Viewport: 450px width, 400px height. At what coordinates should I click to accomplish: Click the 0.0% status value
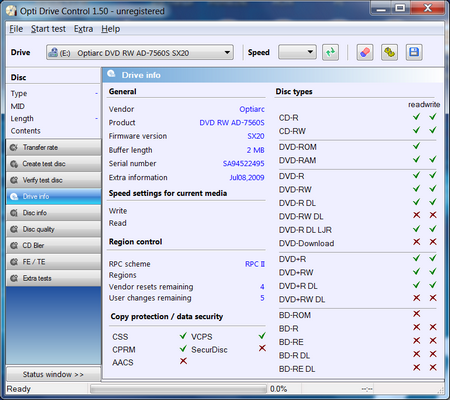click(278, 389)
